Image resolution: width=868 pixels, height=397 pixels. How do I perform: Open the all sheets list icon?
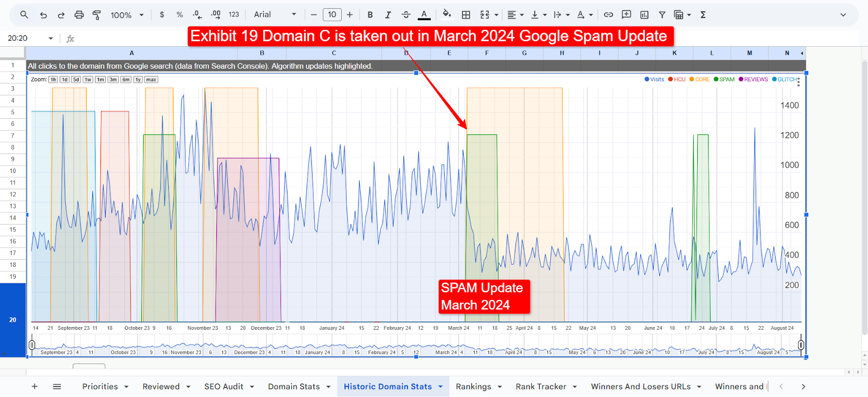(x=57, y=386)
